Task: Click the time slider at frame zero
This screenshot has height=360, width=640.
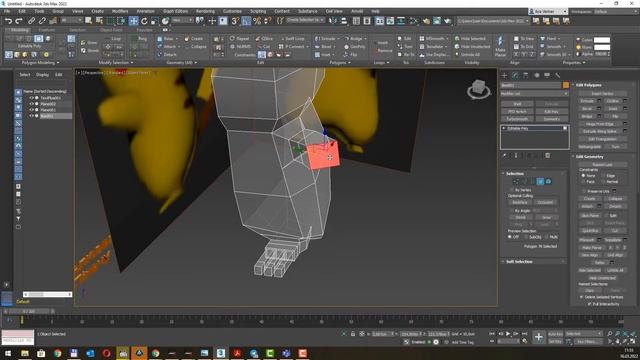Action: tap(29, 311)
